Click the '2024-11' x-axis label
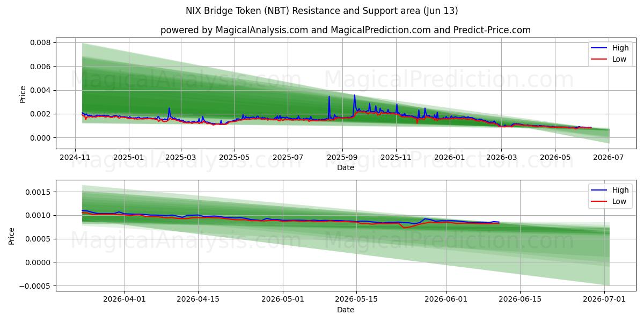The image size is (644, 322). (x=75, y=158)
